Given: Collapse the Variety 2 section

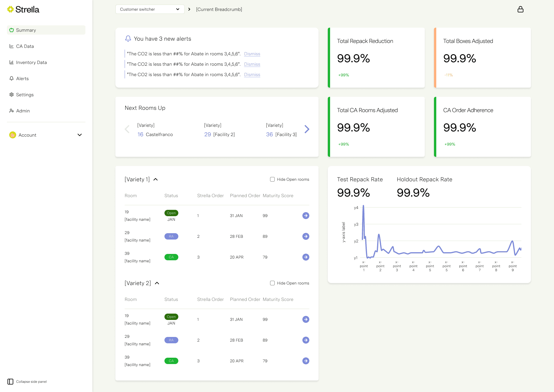Looking at the screenshot, I should (x=157, y=283).
